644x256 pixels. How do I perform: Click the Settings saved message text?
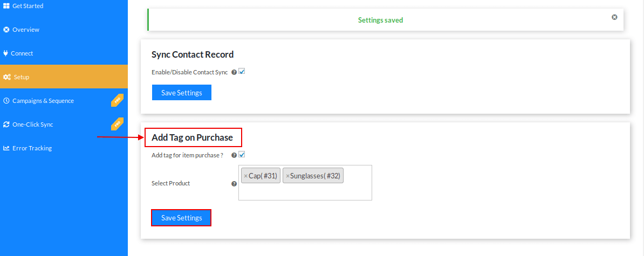tap(380, 20)
